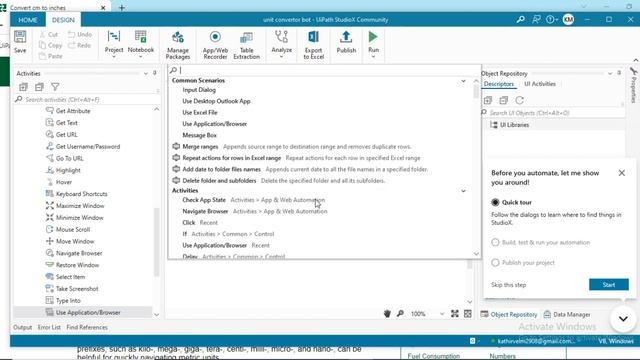Viewport: 640px width, 360px height.
Task: Choose Message Box from list
Action: (x=199, y=135)
